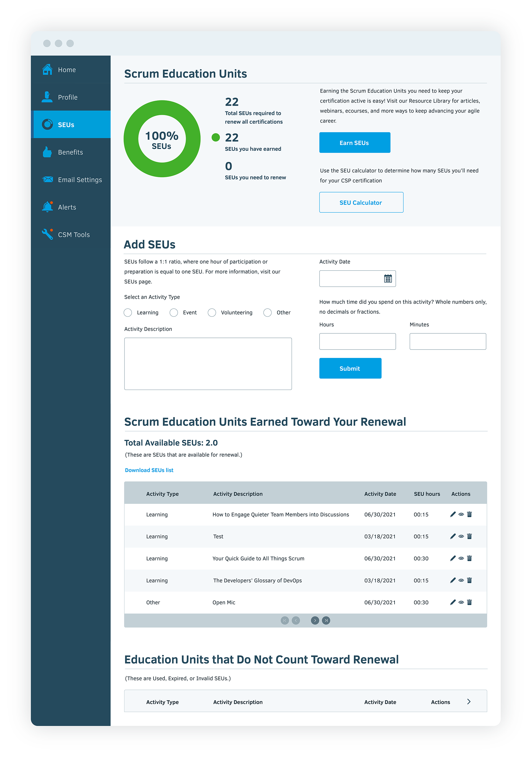Click the Hours input field

[x=357, y=341]
